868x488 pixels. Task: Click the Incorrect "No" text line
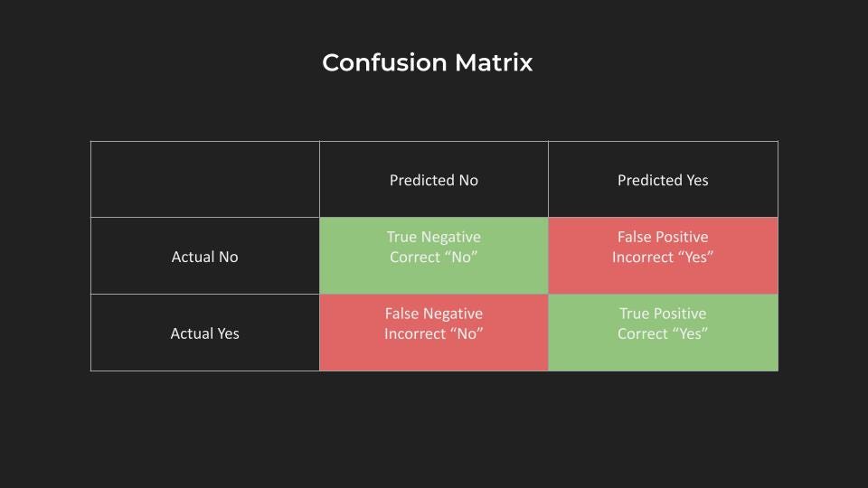(434, 333)
